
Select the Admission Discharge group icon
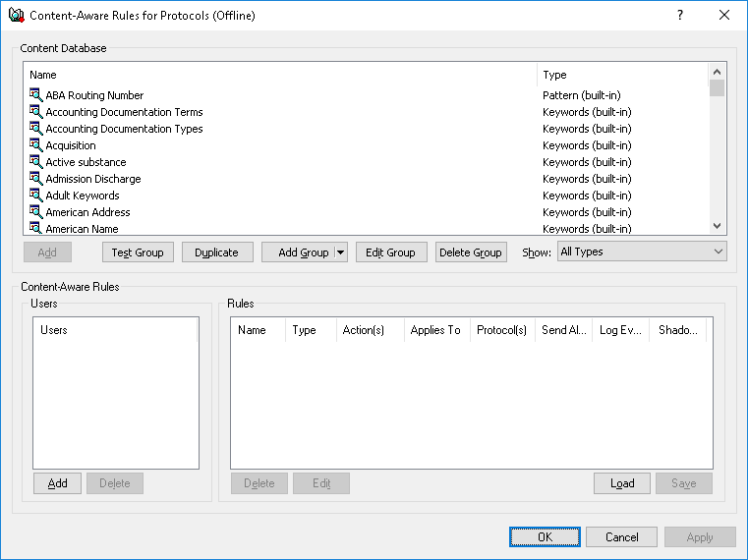coord(36,179)
